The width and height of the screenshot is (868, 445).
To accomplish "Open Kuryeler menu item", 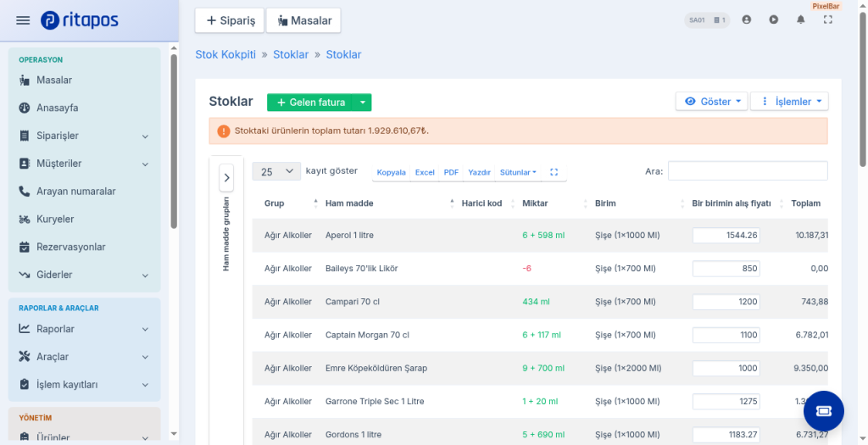I will tap(84, 220).
